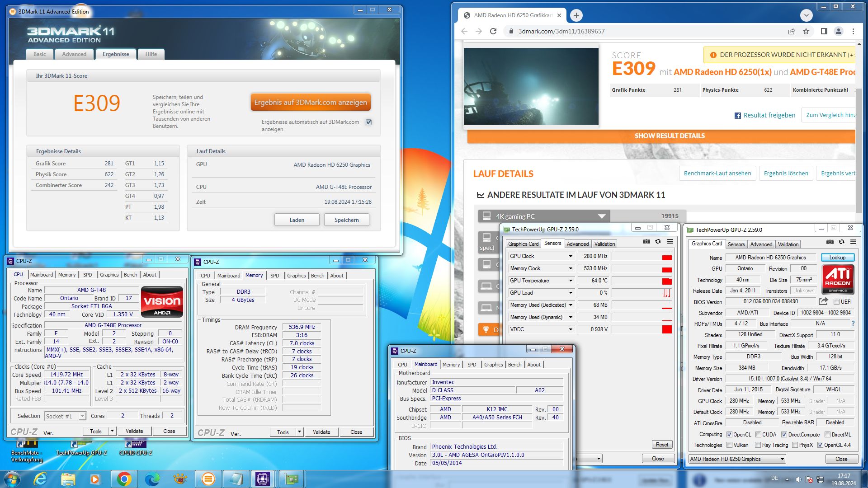The image size is (868, 488).
Task: Open Windows Explorer from taskbar
Action: coord(68,479)
